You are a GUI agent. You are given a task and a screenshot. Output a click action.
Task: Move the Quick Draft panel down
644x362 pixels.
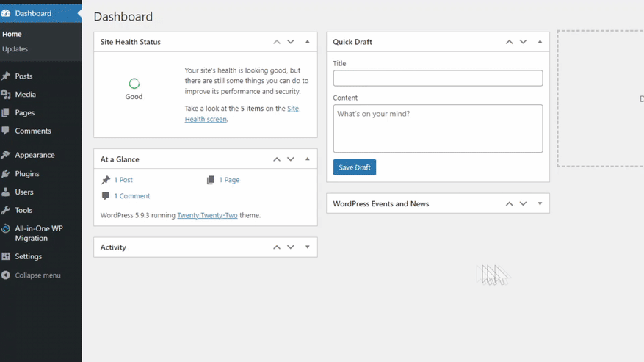(x=523, y=42)
